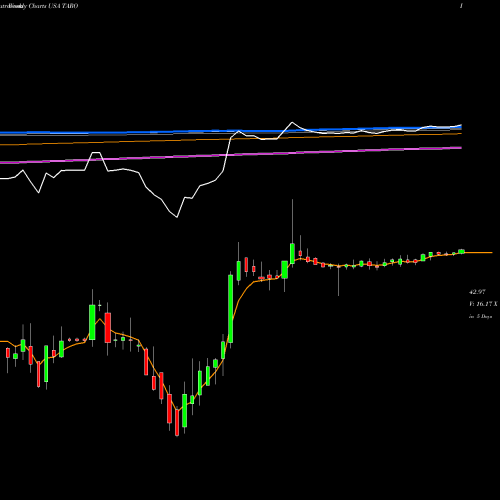500x500 pixels.
Task: Click the price label 42.97
Action: point(477,292)
